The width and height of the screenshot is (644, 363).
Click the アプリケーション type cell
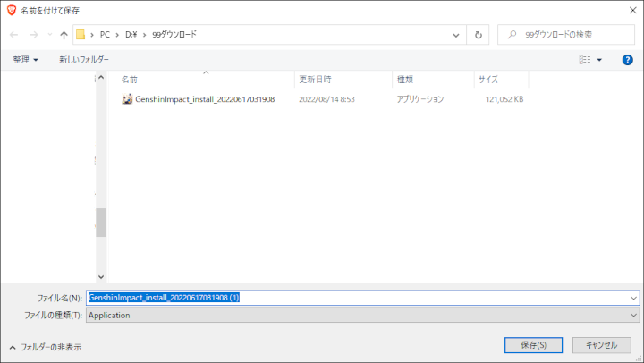coord(419,99)
